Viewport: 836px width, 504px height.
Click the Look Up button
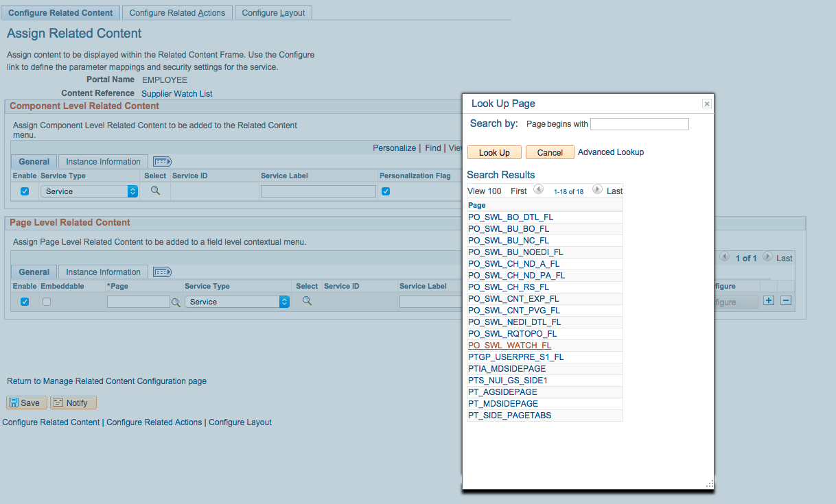(494, 152)
